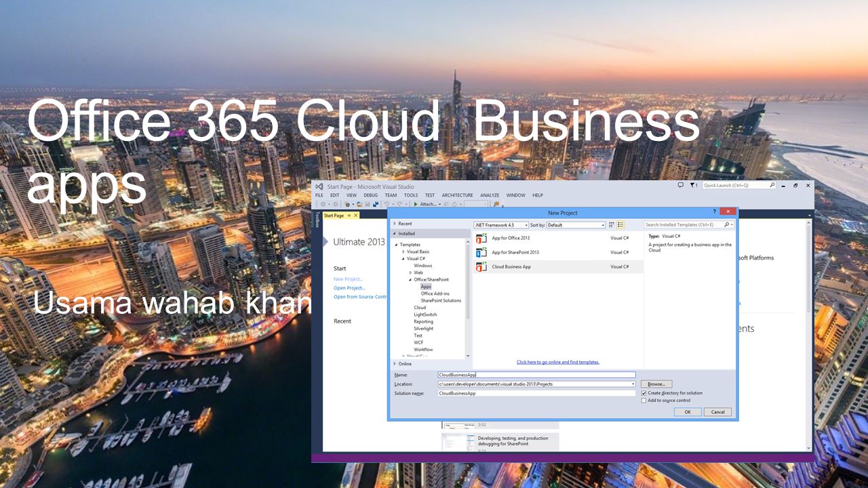Click the Attach start debugging green arrow
The image size is (868, 488).
pos(416,204)
